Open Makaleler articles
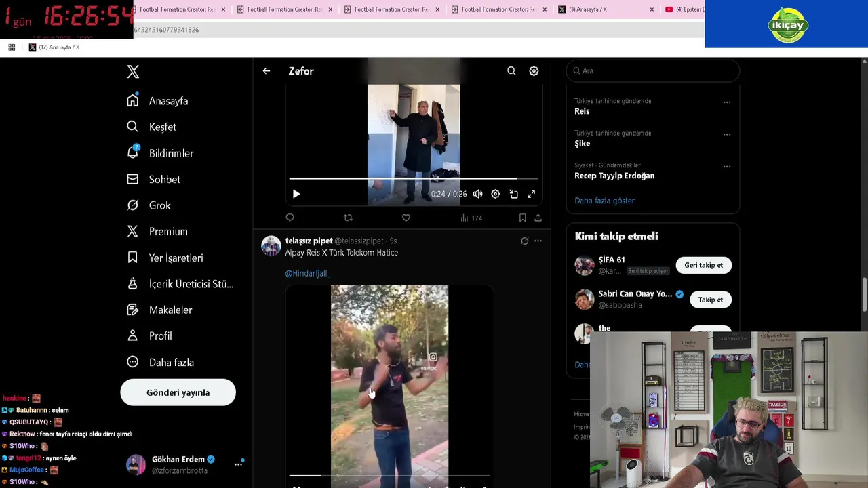The image size is (868, 488). tap(159, 310)
